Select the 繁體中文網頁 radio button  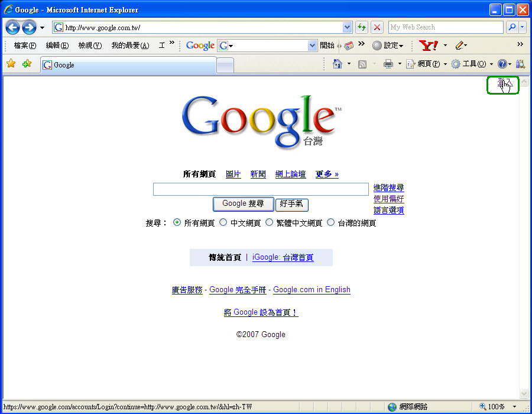pyautogui.click(x=269, y=222)
